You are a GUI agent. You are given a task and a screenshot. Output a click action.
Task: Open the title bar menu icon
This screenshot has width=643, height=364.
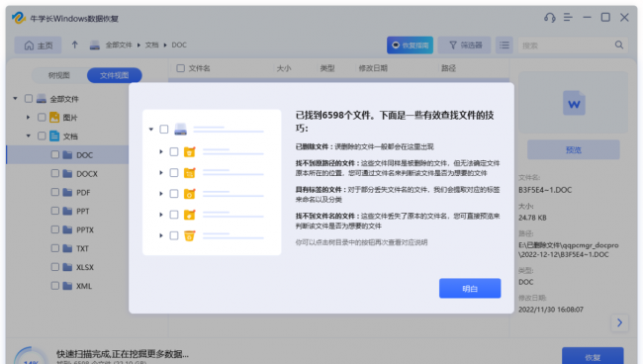click(x=568, y=17)
